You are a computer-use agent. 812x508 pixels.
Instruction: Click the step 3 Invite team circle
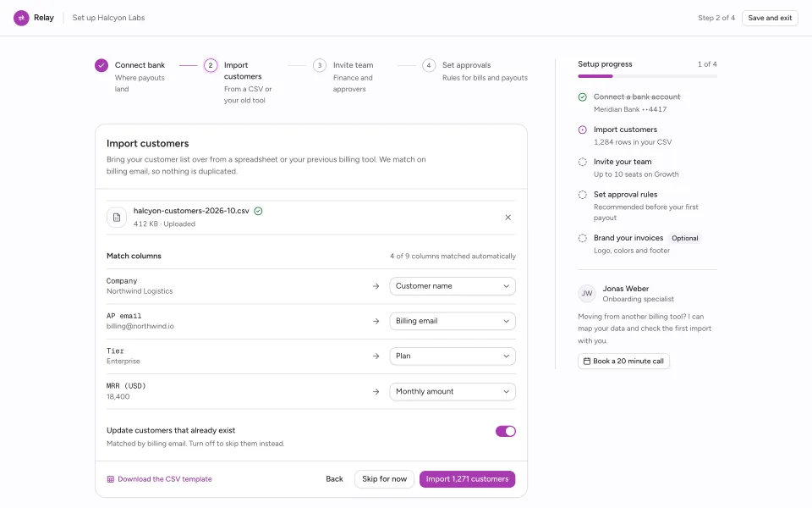point(320,65)
